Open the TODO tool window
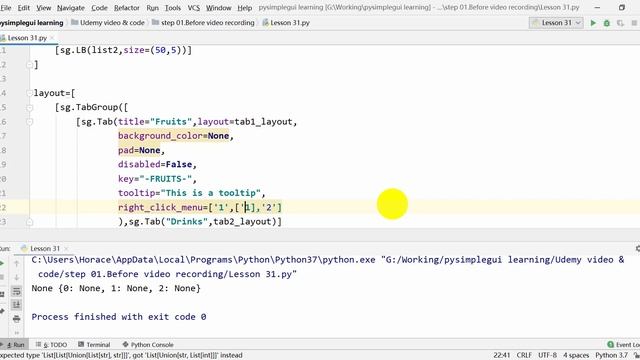The width and height of the screenshot is (640, 360). pos(51,344)
